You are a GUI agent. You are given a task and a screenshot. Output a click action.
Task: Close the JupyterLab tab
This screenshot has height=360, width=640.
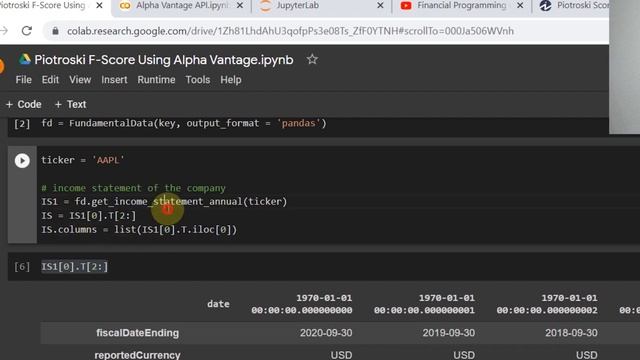click(x=380, y=5)
